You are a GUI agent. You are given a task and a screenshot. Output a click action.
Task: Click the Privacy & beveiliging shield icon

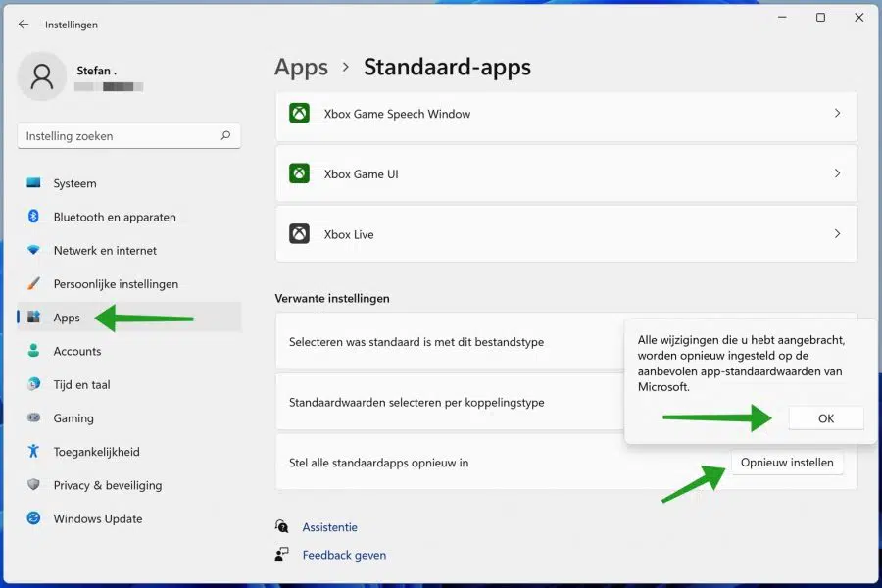(33, 484)
